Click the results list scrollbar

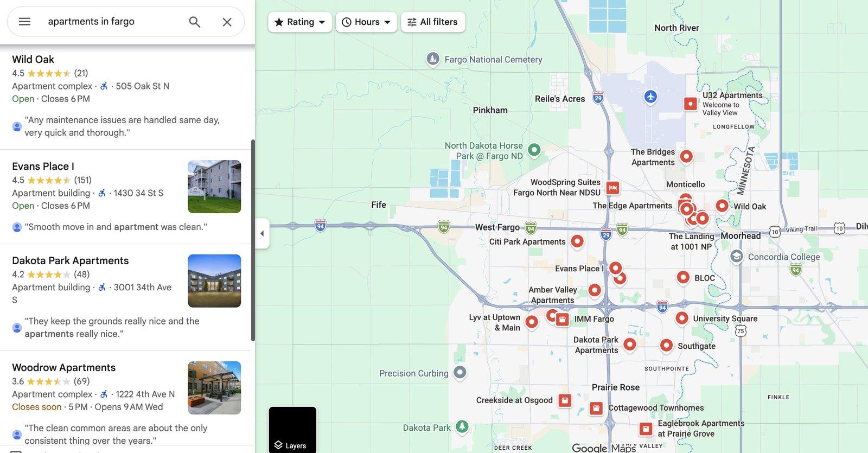(253, 240)
